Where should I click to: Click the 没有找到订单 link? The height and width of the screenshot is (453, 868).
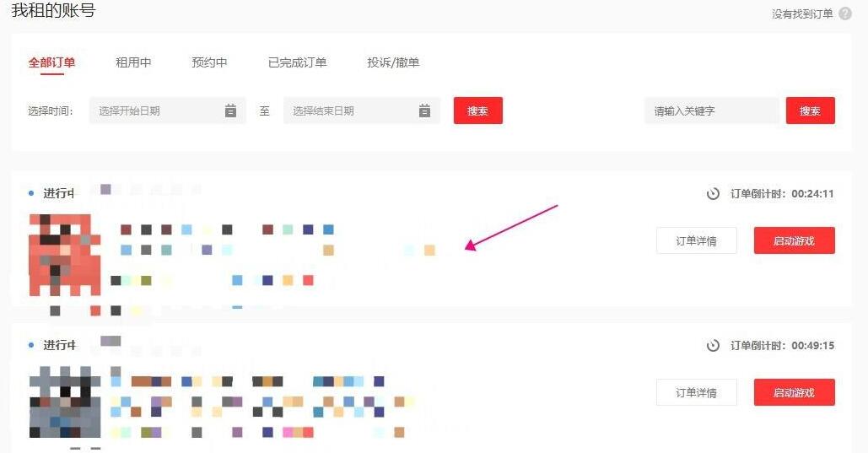tap(802, 13)
